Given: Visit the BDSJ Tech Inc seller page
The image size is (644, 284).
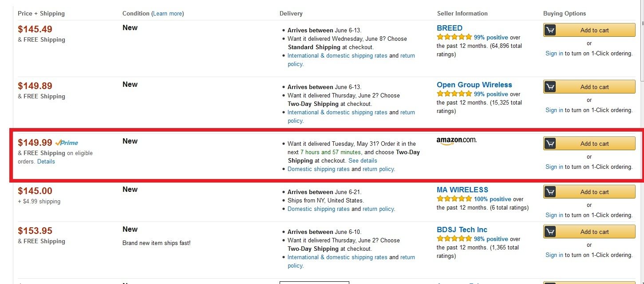Looking at the screenshot, I should 462,230.
